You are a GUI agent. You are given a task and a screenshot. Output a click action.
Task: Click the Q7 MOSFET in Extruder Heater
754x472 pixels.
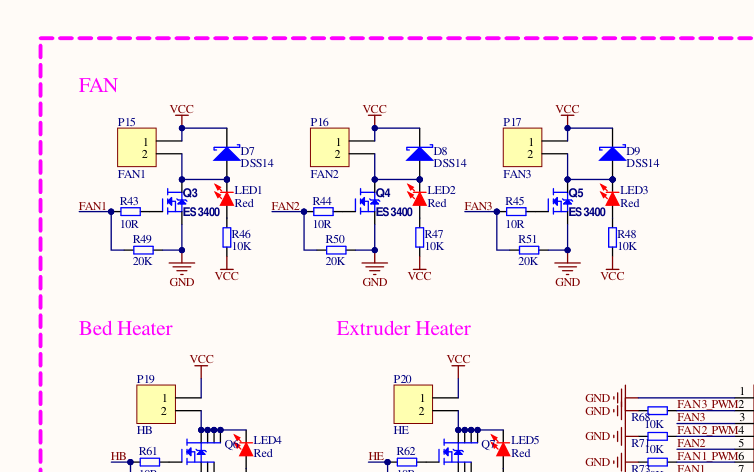[x=454, y=452]
